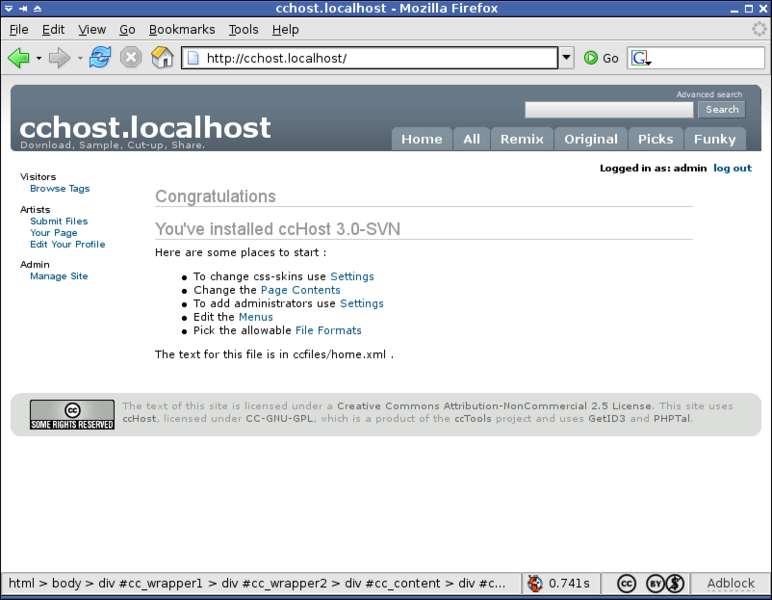Click the gray forward arrow
772x600 pixels.
pos(60,58)
